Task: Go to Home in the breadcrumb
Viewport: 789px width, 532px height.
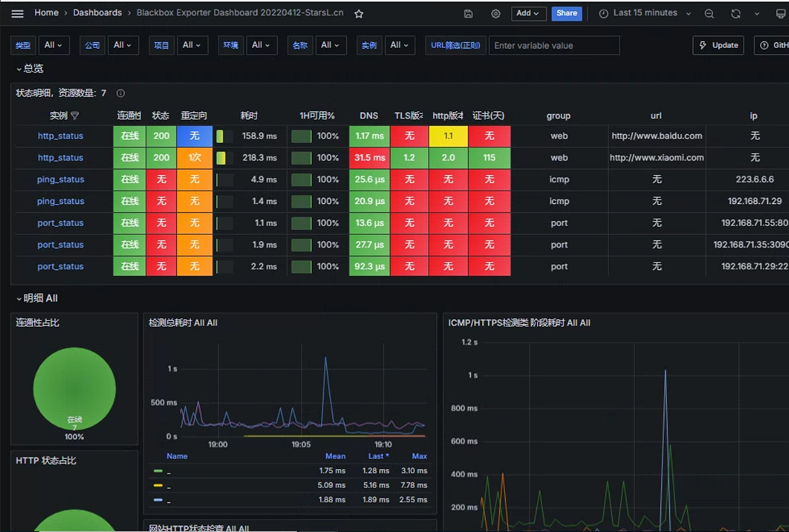Action: click(x=47, y=13)
